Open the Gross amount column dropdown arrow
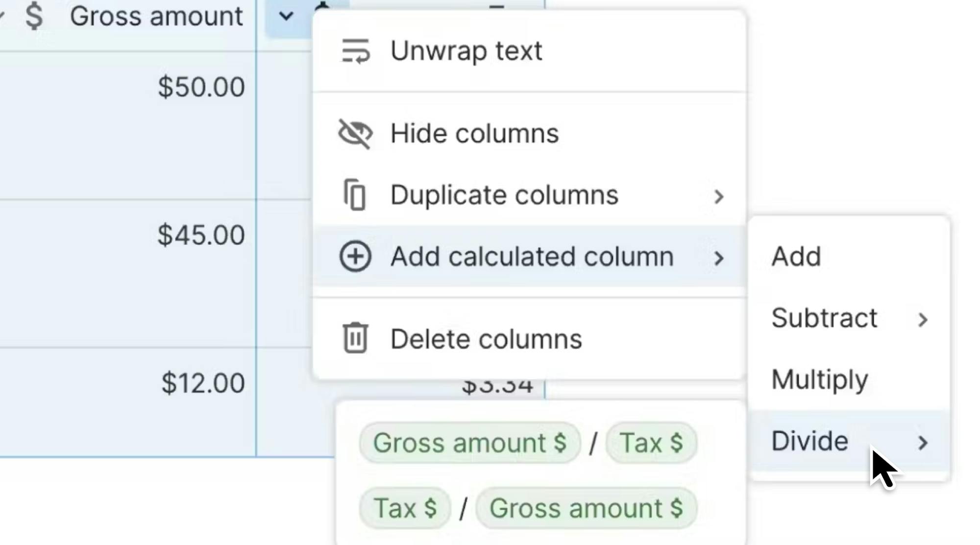Screen dimensions: 980x545 (286, 16)
